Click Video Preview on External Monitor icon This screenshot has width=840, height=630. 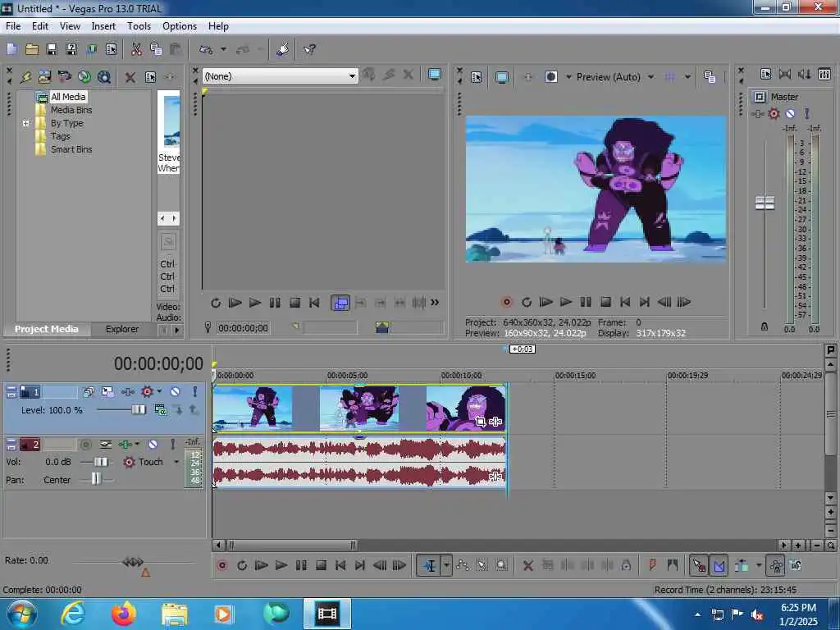501,77
